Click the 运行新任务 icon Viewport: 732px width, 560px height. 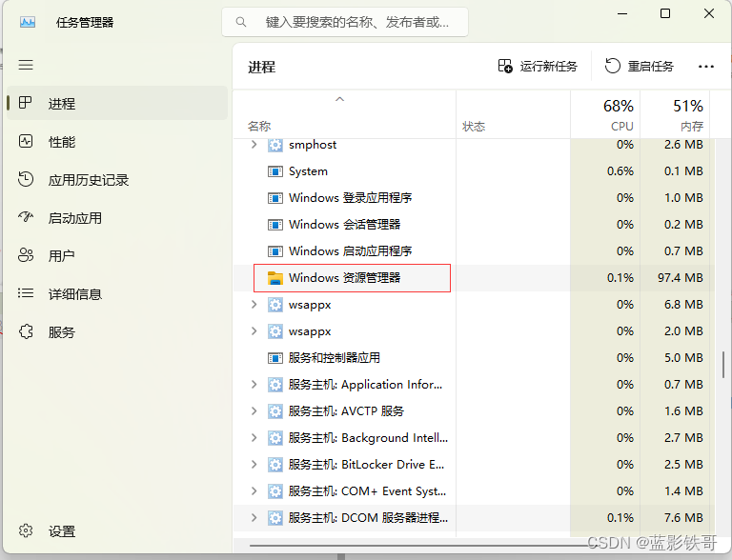pos(504,66)
